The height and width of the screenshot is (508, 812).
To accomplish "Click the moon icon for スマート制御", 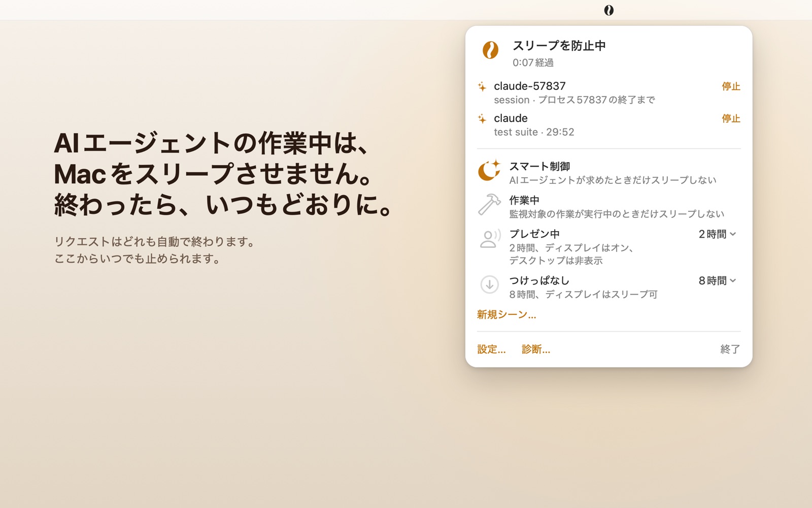I will [489, 171].
